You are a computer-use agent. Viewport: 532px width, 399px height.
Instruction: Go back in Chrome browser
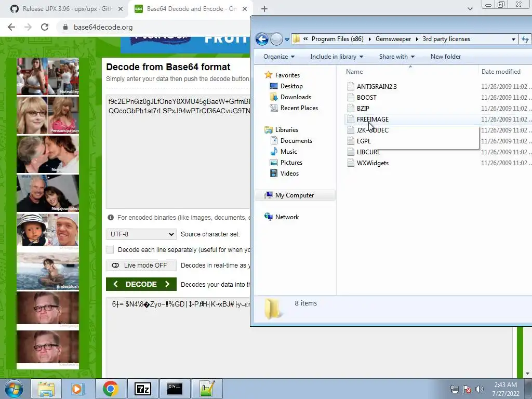pyautogui.click(x=11, y=27)
